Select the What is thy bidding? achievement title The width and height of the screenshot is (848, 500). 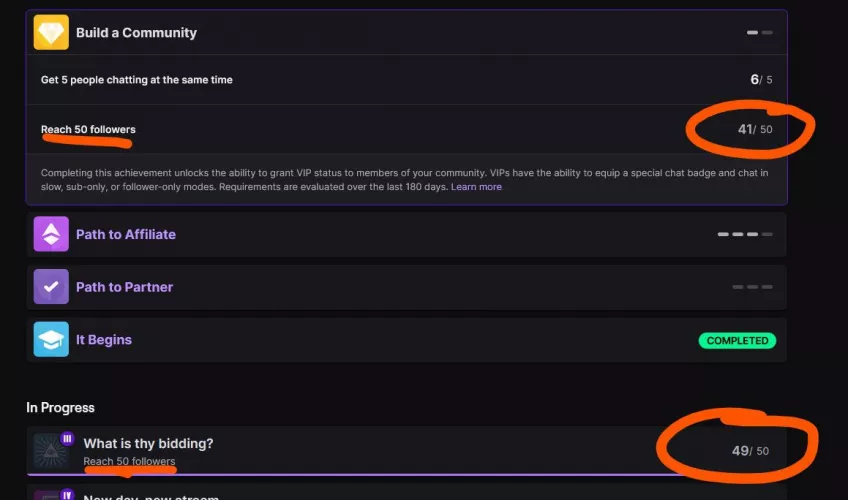click(x=148, y=443)
